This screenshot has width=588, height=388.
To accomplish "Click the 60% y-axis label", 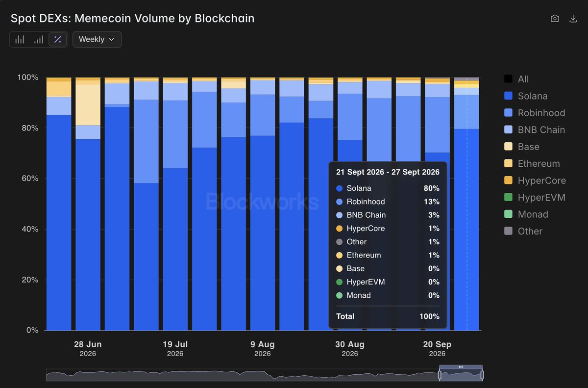I will coord(29,179).
